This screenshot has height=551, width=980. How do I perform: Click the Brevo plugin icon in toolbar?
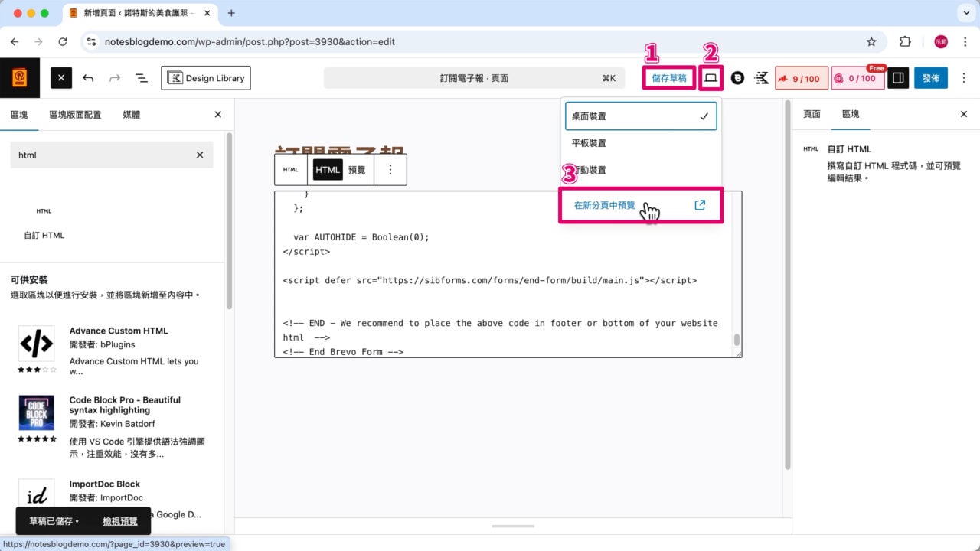pos(737,77)
